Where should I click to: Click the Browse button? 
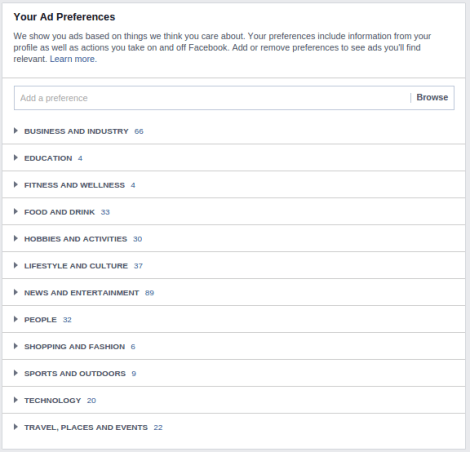(432, 97)
